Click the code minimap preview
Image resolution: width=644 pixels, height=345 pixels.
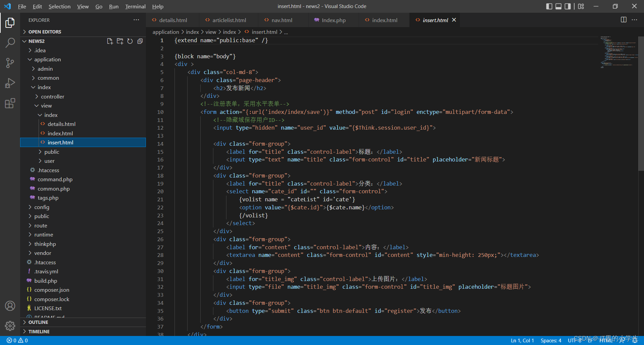coord(619,52)
